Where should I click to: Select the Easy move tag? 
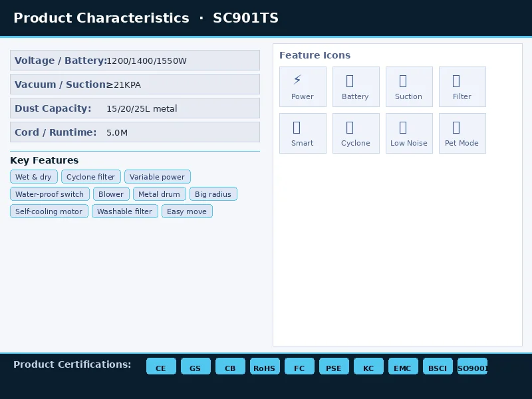pos(187,211)
